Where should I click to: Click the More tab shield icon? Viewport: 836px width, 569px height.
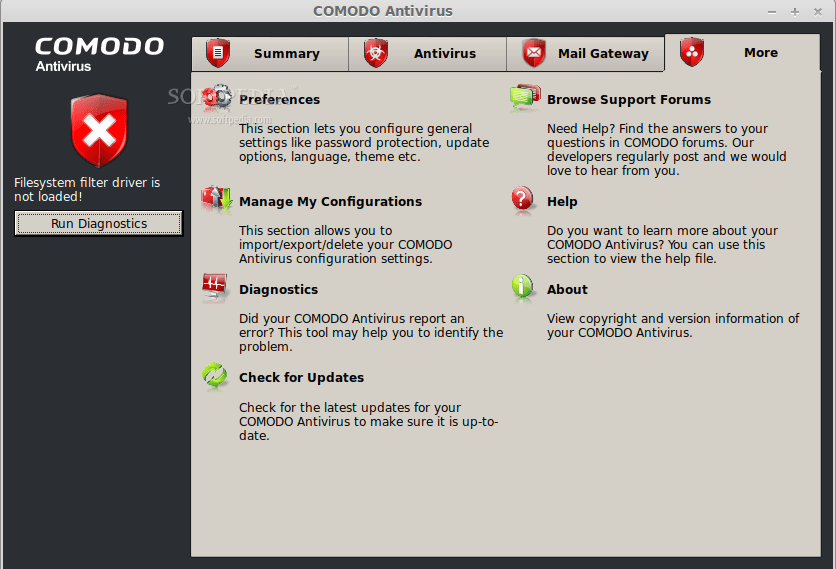692,52
